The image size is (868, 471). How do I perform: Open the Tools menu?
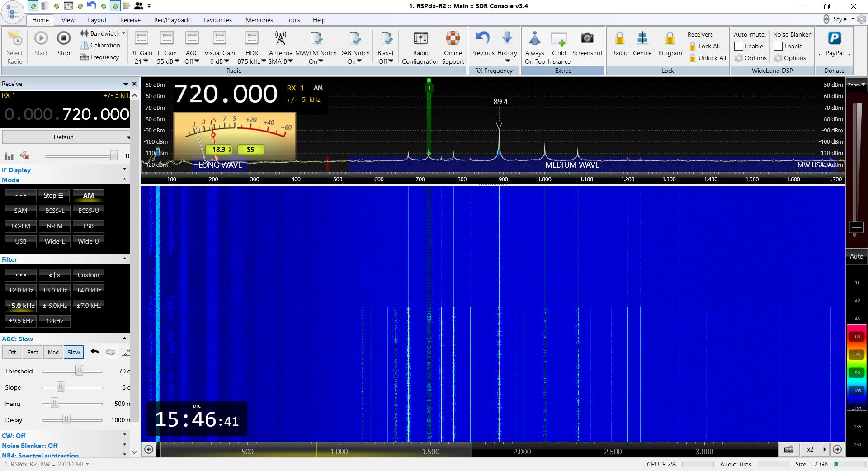(x=293, y=20)
